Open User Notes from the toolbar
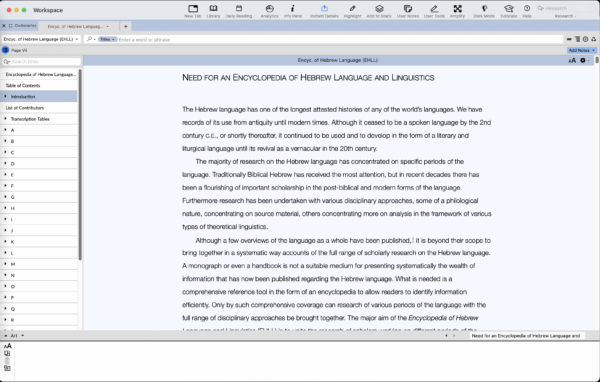This screenshot has height=382, width=600. [x=408, y=11]
